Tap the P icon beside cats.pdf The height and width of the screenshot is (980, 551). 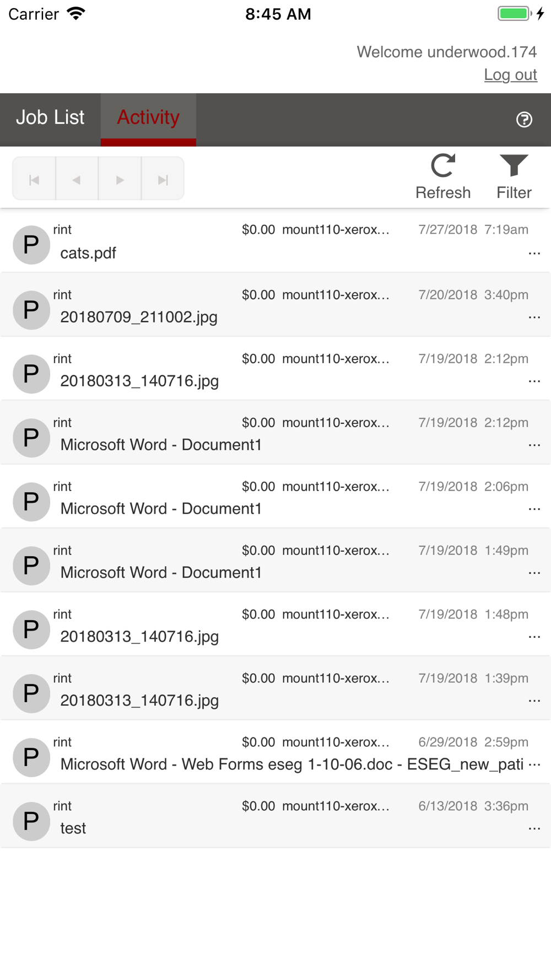pyautogui.click(x=31, y=245)
